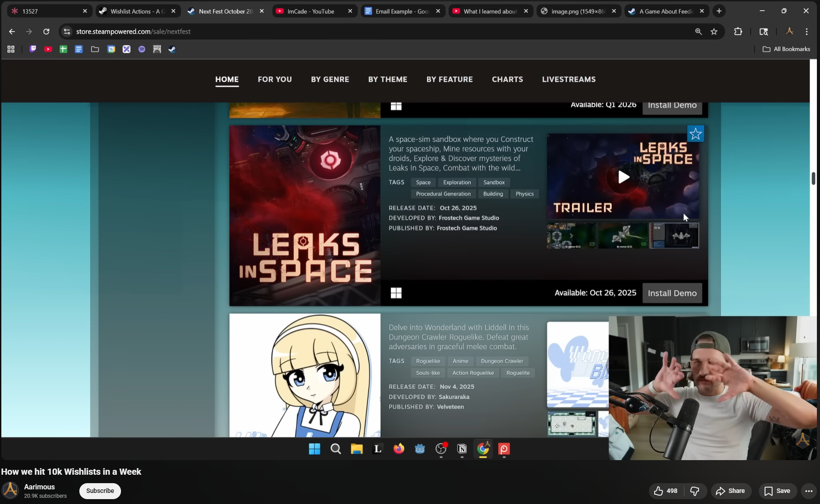Subscribe to the Aarimous channel

[x=100, y=491]
